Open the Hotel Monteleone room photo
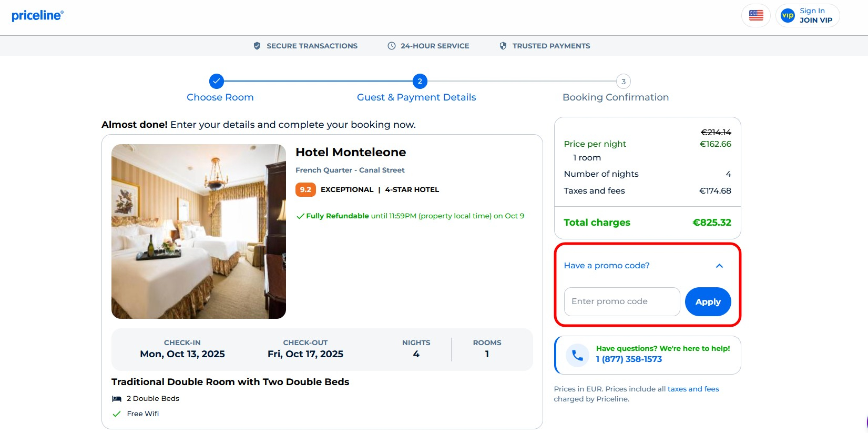This screenshot has height=433, width=868. (199, 231)
